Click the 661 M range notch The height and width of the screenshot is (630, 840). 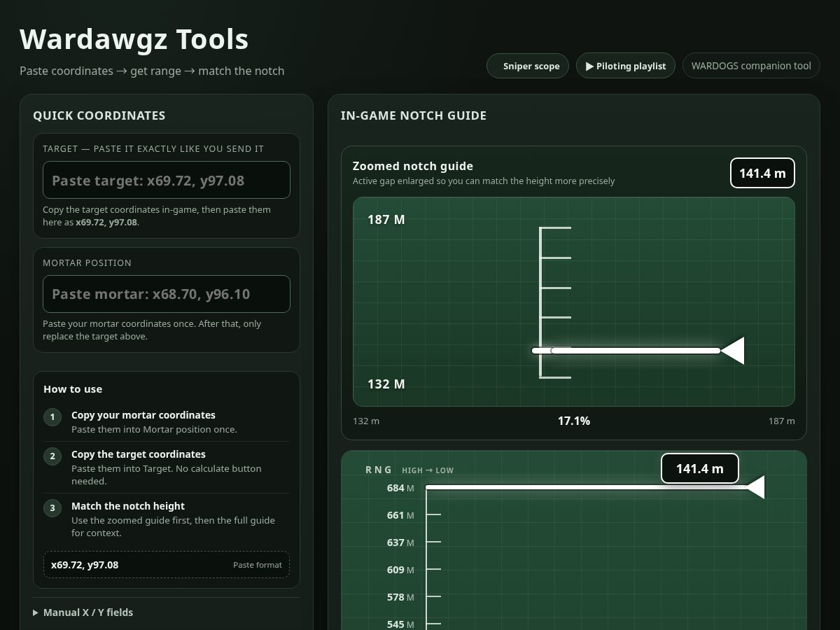pos(400,515)
